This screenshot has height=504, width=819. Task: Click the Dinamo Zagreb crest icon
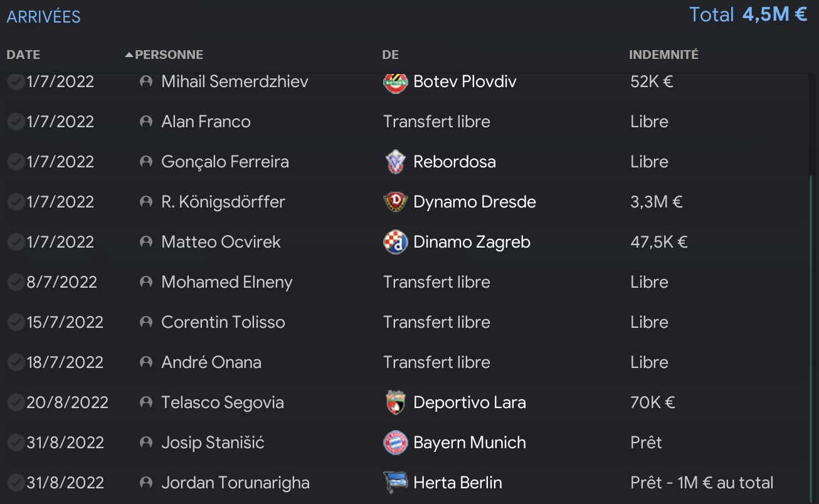coord(395,242)
